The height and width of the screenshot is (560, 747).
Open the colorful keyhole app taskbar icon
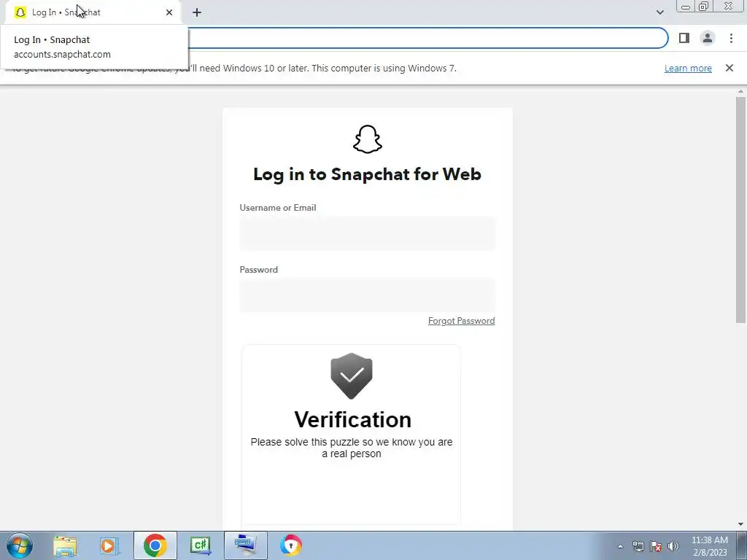pyautogui.click(x=290, y=545)
